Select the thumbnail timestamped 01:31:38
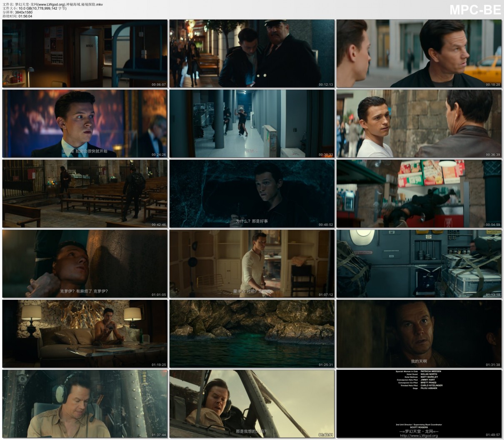This screenshot has height=440, width=504. [419, 333]
